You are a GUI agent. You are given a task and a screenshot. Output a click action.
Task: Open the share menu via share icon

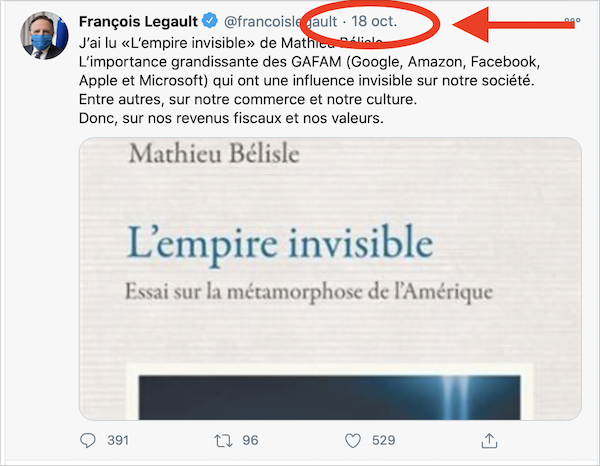coord(489,440)
